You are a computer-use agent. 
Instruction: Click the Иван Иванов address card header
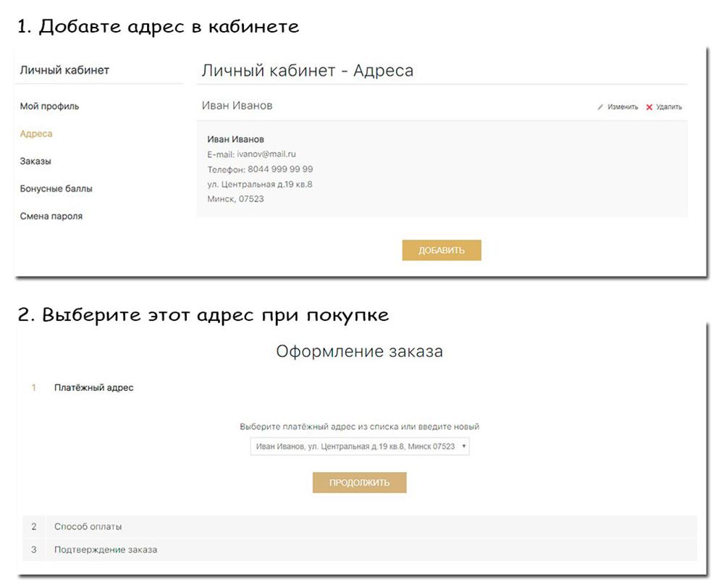[237, 106]
